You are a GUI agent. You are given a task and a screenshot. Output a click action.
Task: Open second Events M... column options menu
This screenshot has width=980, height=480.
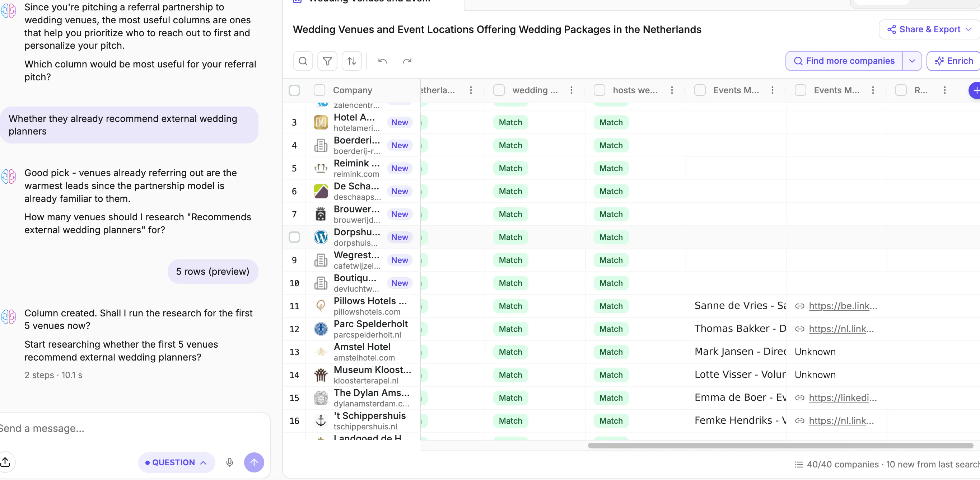tap(873, 90)
